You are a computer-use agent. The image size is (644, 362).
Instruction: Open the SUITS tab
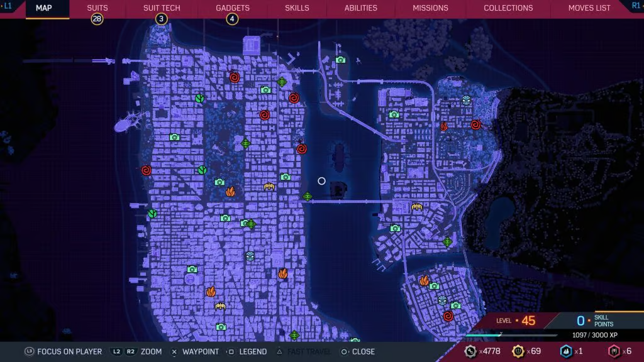[96, 8]
